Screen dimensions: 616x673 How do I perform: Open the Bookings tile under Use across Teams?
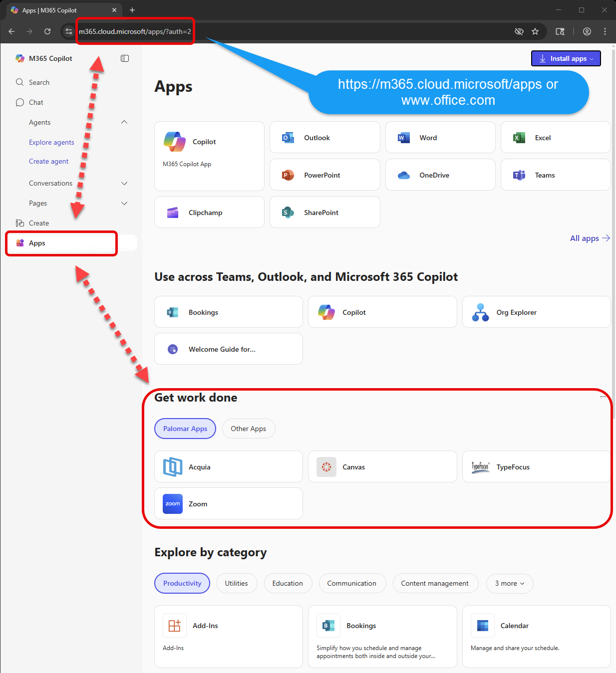click(x=229, y=312)
